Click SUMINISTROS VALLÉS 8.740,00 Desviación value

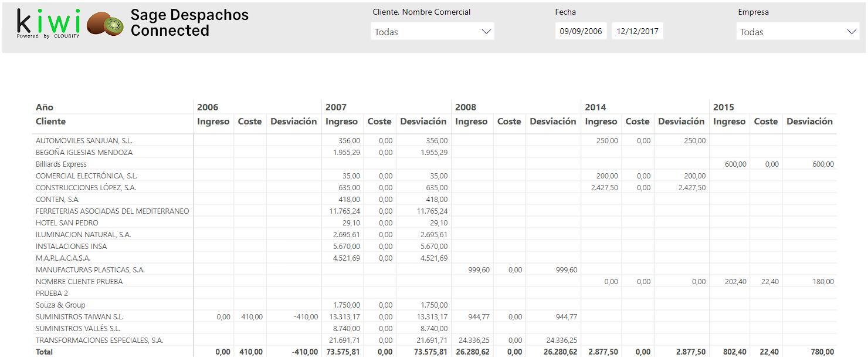tap(434, 329)
